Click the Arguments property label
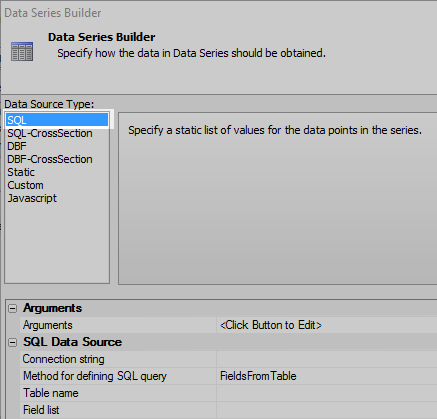The image size is (437, 419). [x=48, y=325]
